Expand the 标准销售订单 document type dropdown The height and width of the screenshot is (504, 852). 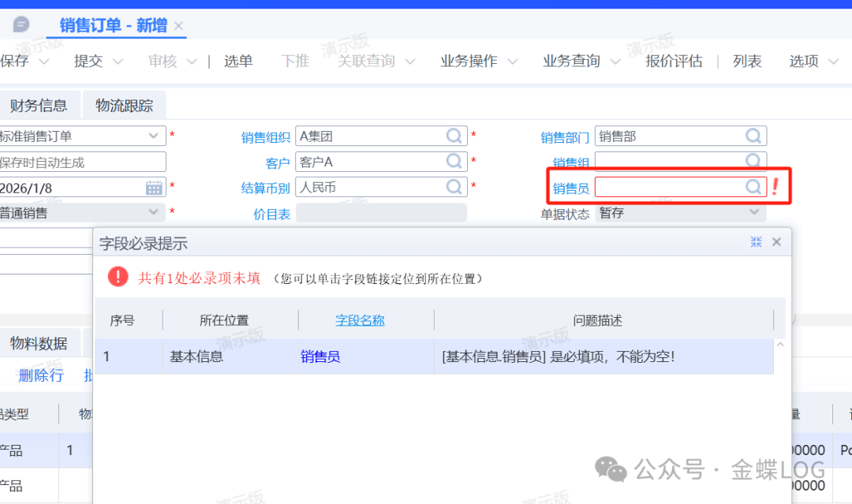[x=154, y=136]
